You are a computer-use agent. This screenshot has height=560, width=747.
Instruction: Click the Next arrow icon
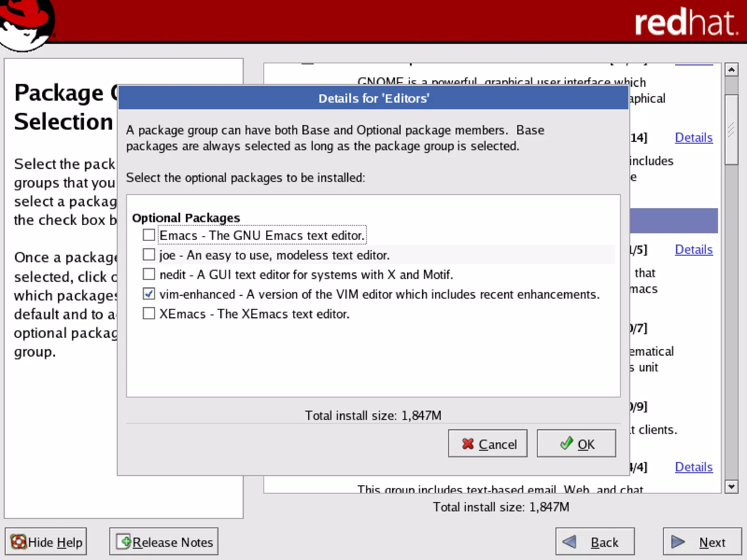click(678, 542)
